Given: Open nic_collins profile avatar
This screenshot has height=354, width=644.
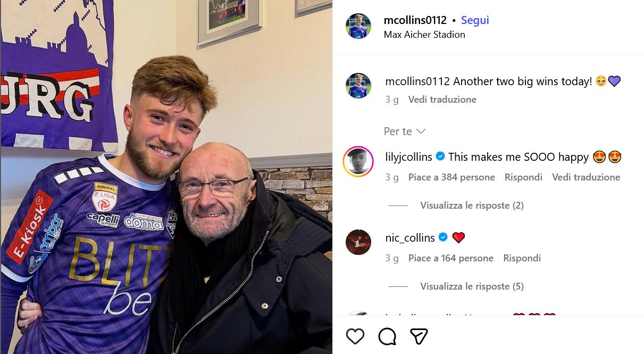Looking at the screenshot, I should pos(358,242).
